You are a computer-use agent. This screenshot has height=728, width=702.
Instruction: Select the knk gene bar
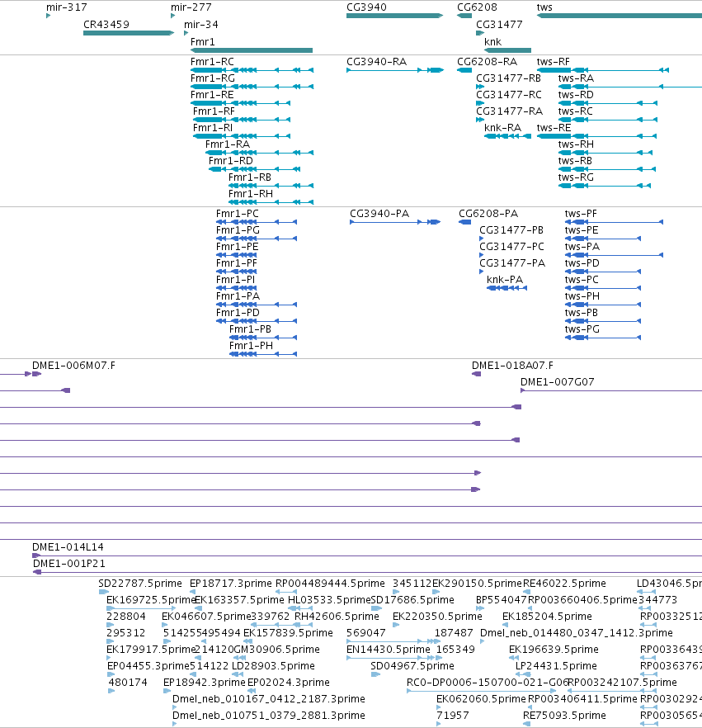[507, 50]
